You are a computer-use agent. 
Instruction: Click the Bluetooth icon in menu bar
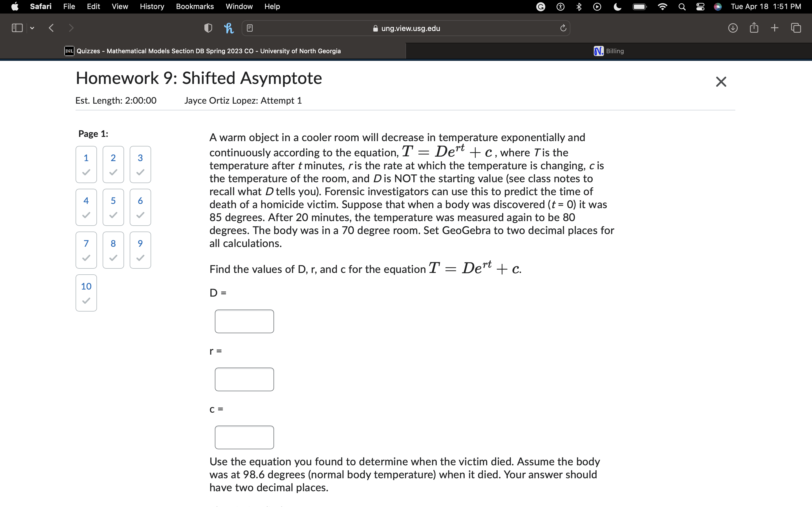[x=579, y=7]
